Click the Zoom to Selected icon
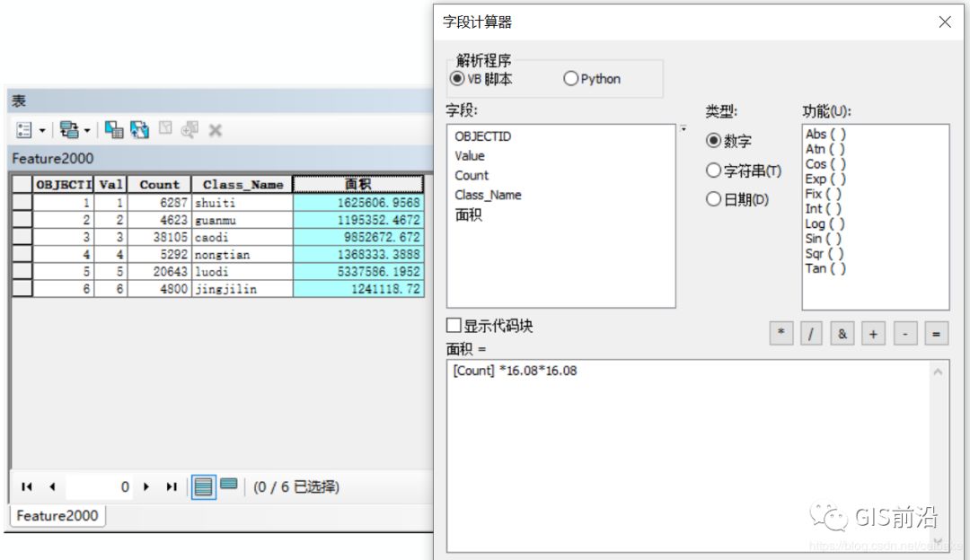 pyautogui.click(x=191, y=130)
